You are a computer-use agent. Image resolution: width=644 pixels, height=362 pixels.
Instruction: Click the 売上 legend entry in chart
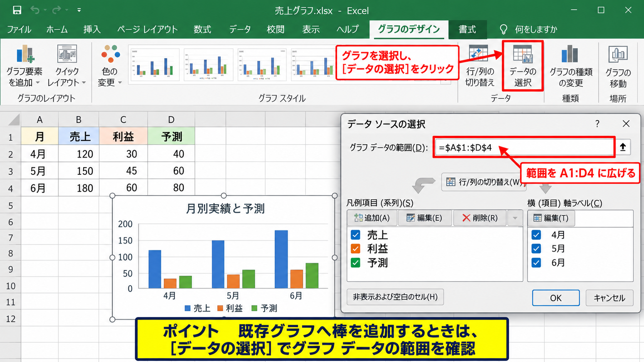point(198,308)
